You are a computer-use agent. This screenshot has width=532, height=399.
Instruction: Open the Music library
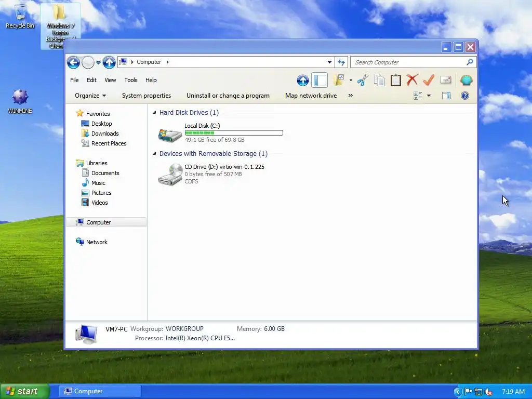[x=98, y=182]
